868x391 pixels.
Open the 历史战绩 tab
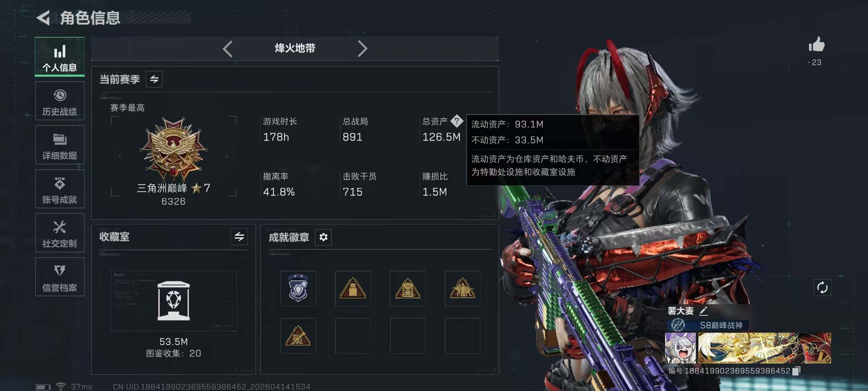60,101
